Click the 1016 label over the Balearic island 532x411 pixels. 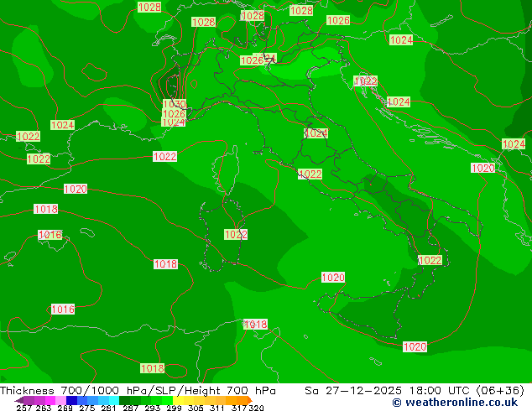[x=50, y=235]
